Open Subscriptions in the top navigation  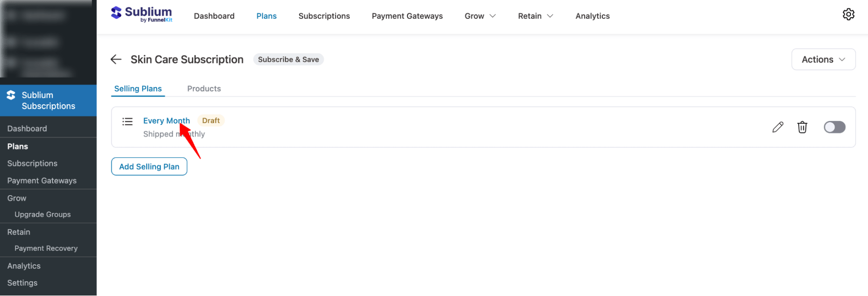(x=324, y=16)
